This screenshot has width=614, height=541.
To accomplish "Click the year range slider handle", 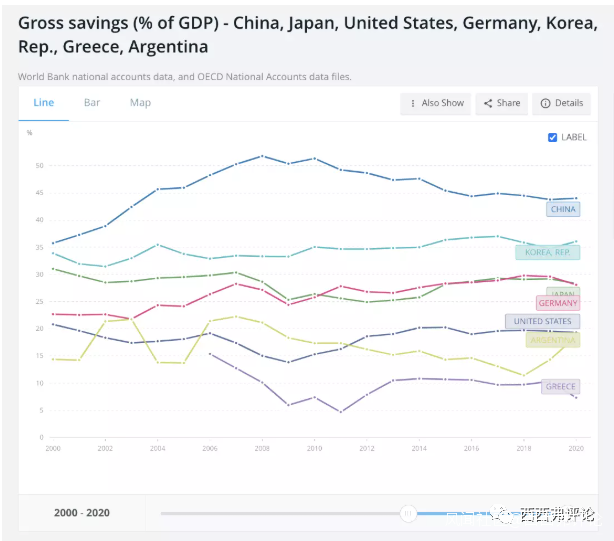I will click(408, 513).
